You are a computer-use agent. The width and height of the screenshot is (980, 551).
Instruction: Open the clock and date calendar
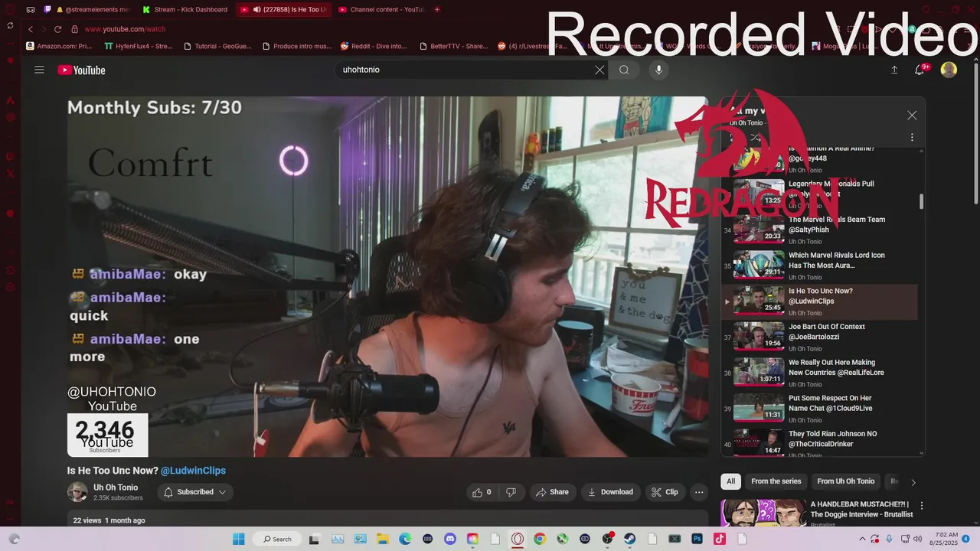(x=942, y=539)
